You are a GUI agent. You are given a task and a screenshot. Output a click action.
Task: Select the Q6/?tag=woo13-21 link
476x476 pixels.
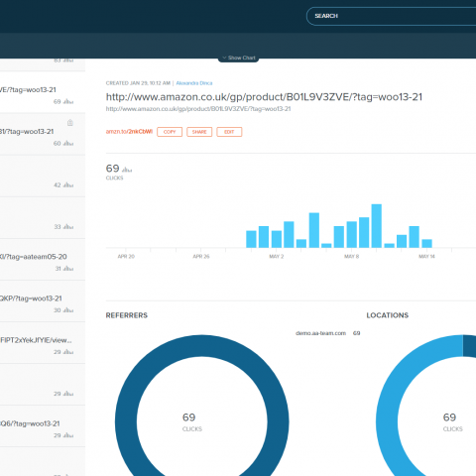click(43, 426)
